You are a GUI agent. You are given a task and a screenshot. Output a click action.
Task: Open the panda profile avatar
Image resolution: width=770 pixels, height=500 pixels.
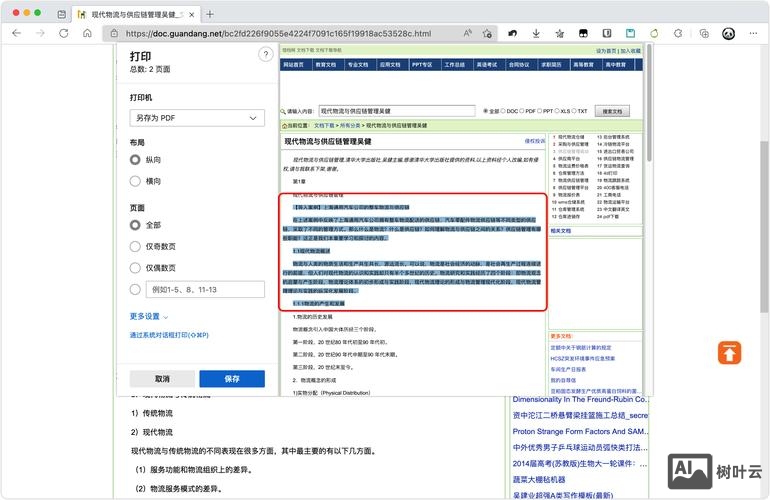pyautogui.click(x=728, y=33)
